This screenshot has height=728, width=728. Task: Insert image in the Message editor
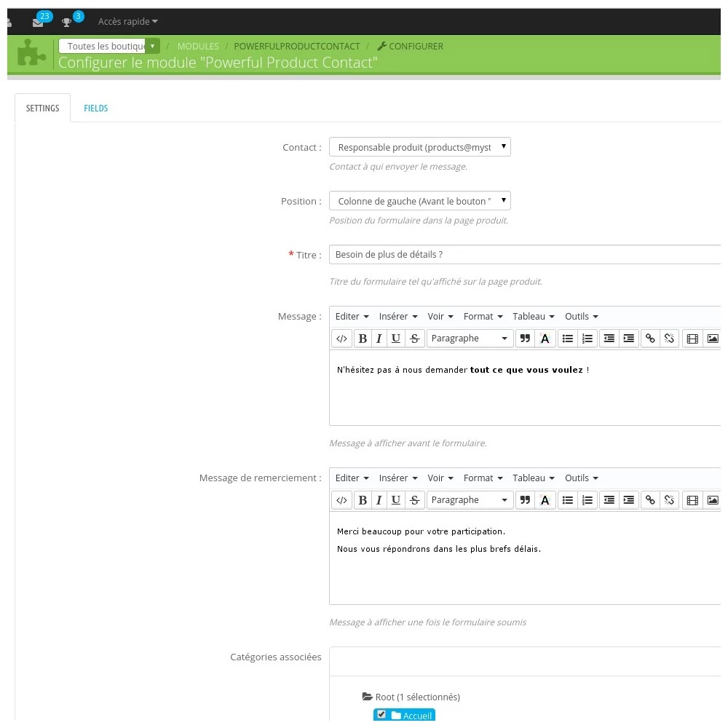[x=712, y=339]
